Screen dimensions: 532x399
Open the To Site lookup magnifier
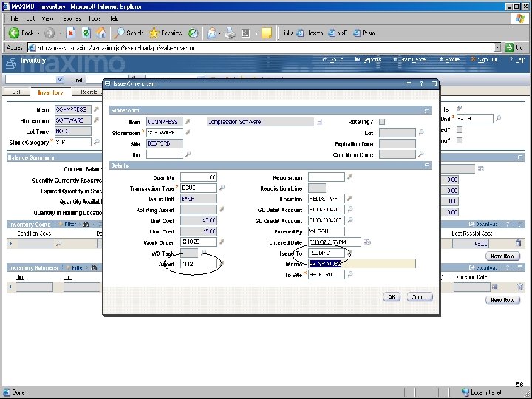click(350, 274)
